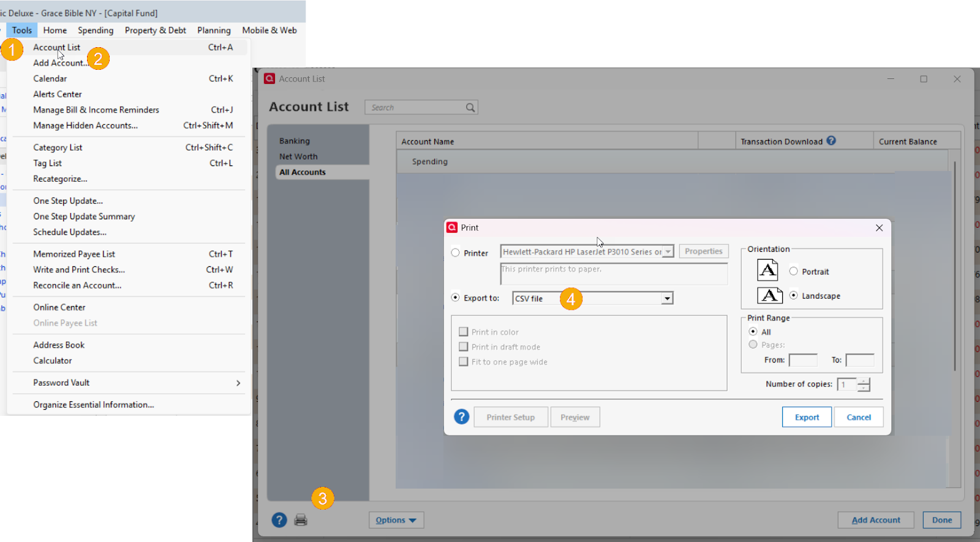This screenshot has width=980, height=542.
Task: Open help via bottom-left Account List question icon
Action: pos(279,520)
